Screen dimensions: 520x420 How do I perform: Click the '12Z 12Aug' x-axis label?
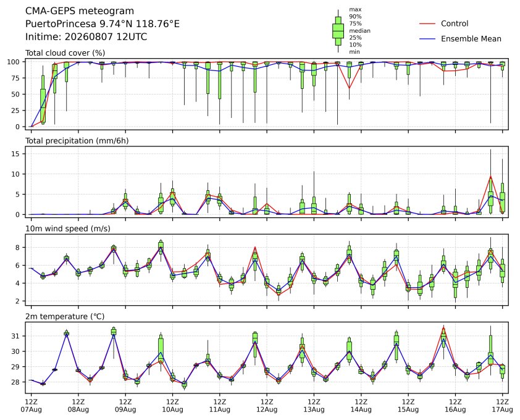tap(267, 406)
